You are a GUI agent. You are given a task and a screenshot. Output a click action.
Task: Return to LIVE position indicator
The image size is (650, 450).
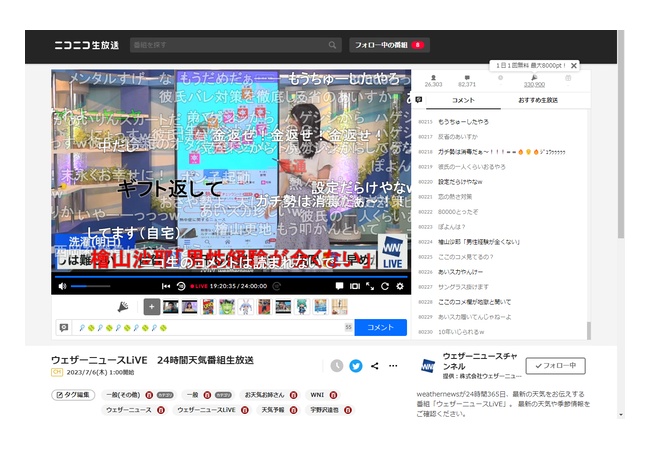tap(199, 286)
